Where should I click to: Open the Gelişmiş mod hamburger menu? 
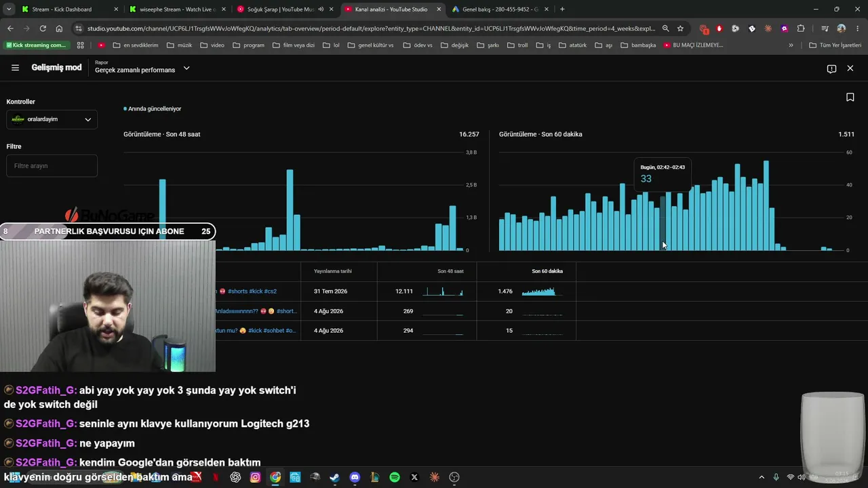click(x=15, y=68)
